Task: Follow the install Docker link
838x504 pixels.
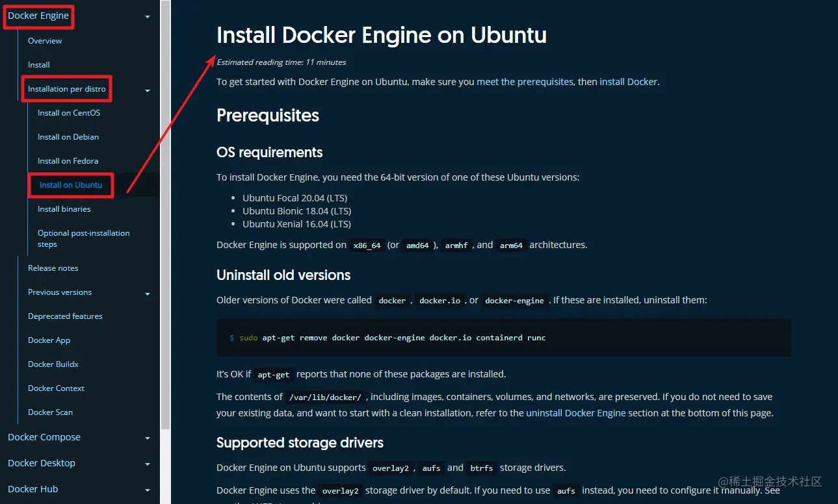Action: point(628,82)
